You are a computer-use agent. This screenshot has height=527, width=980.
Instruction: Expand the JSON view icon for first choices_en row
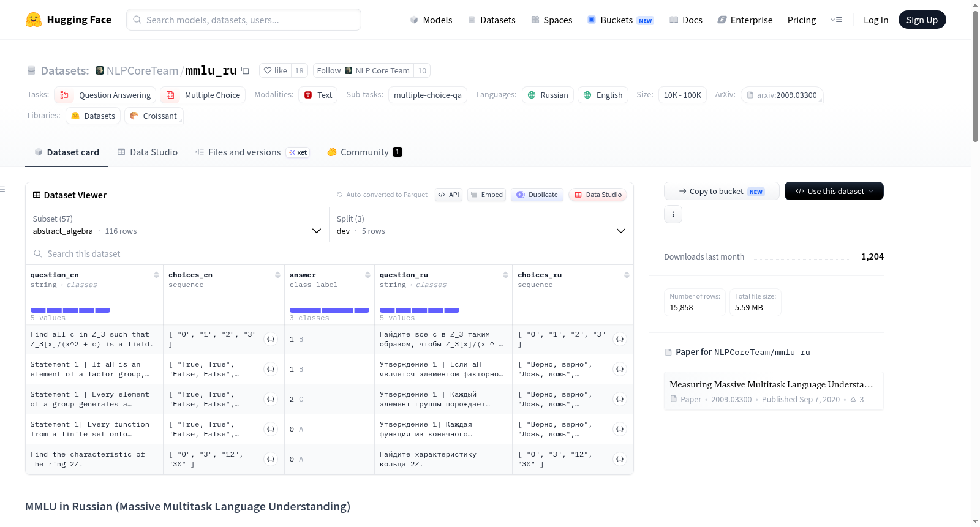(x=271, y=339)
